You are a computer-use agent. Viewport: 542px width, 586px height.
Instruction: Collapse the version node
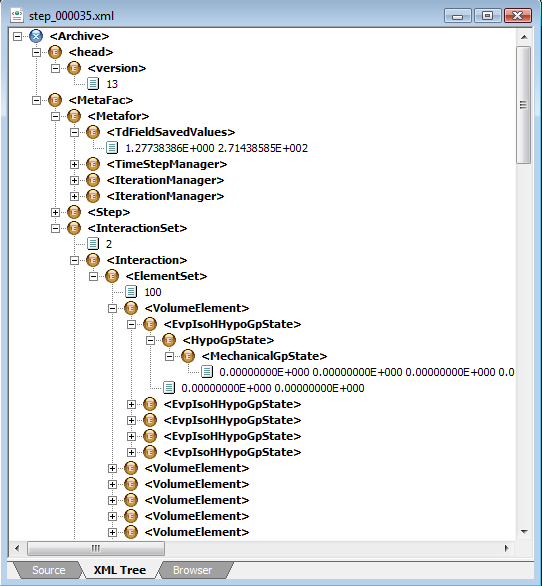pos(55,68)
